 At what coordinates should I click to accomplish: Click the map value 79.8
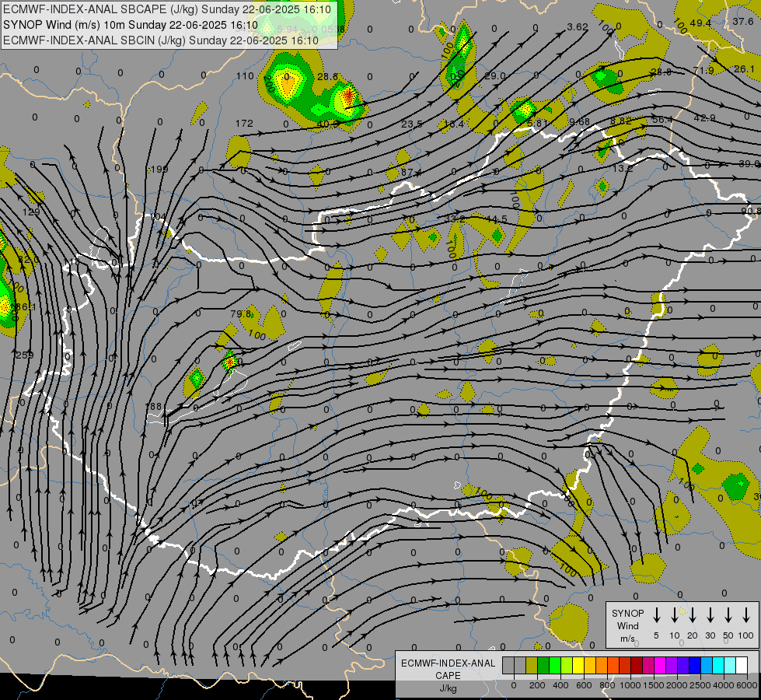click(241, 313)
